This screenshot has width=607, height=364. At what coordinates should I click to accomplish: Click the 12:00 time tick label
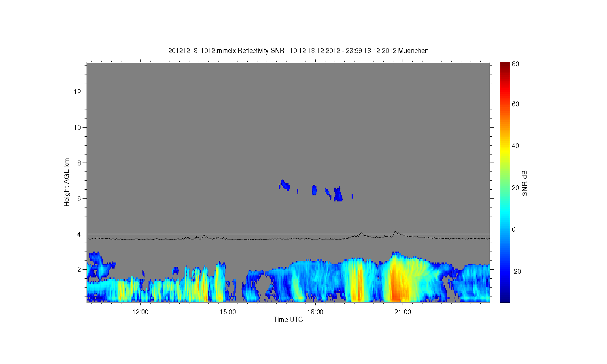pos(140,312)
